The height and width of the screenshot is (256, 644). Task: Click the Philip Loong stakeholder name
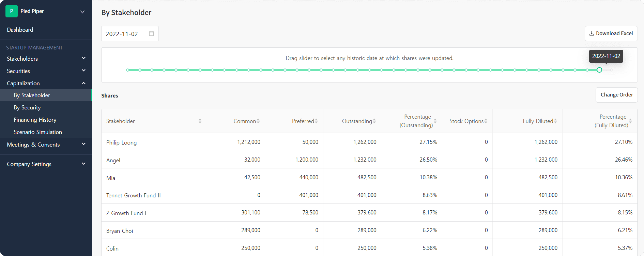121,142
